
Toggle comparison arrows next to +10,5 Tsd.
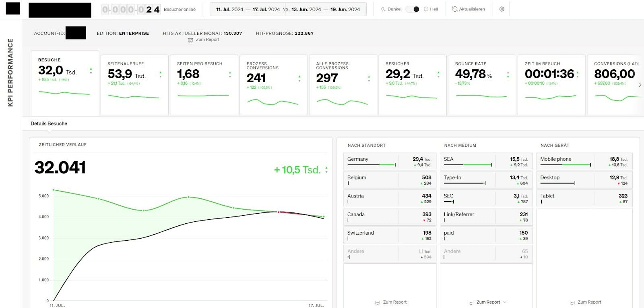(326, 170)
